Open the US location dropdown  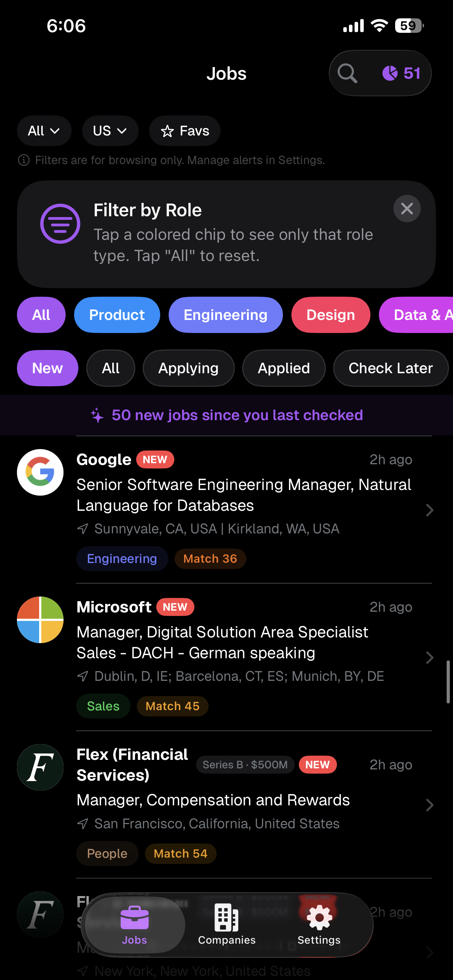110,131
